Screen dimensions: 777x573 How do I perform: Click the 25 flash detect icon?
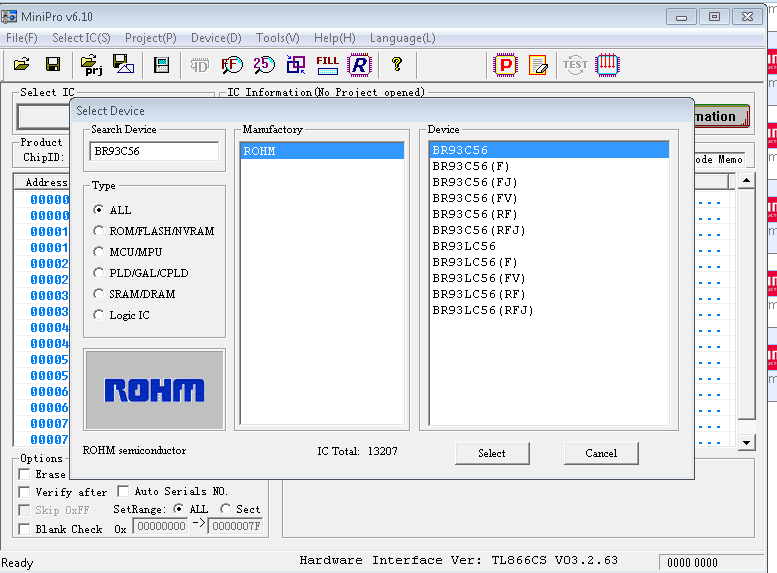(264, 64)
